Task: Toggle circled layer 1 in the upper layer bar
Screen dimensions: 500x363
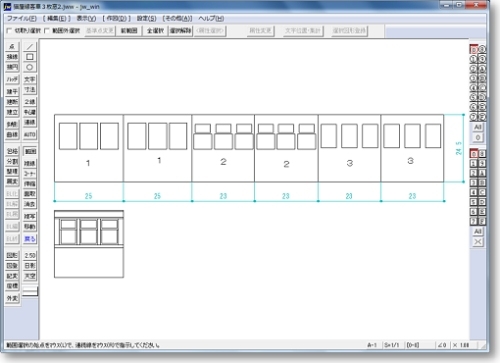Action: [x=474, y=59]
